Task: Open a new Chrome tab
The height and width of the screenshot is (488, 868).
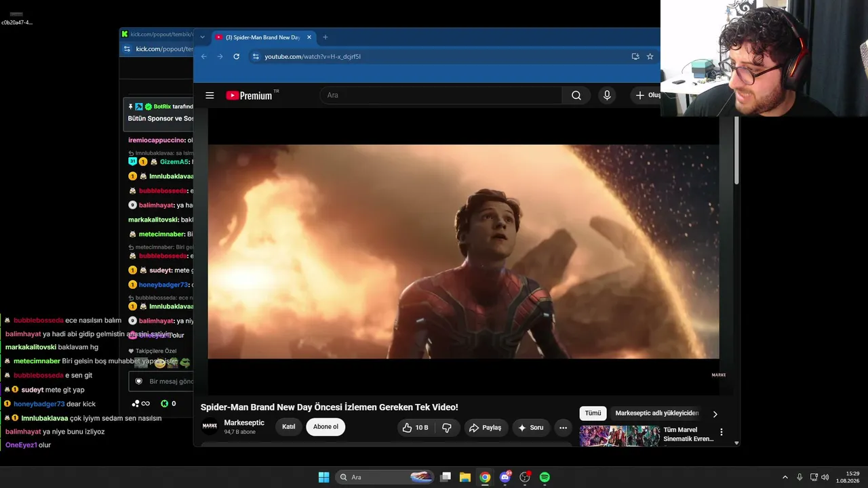Action: [325, 37]
